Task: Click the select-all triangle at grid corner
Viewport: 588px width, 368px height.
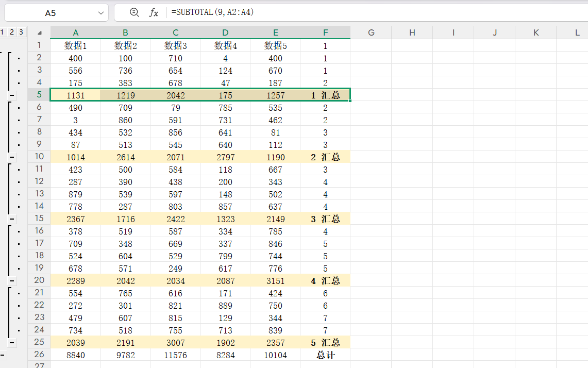Action: click(x=39, y=33)
